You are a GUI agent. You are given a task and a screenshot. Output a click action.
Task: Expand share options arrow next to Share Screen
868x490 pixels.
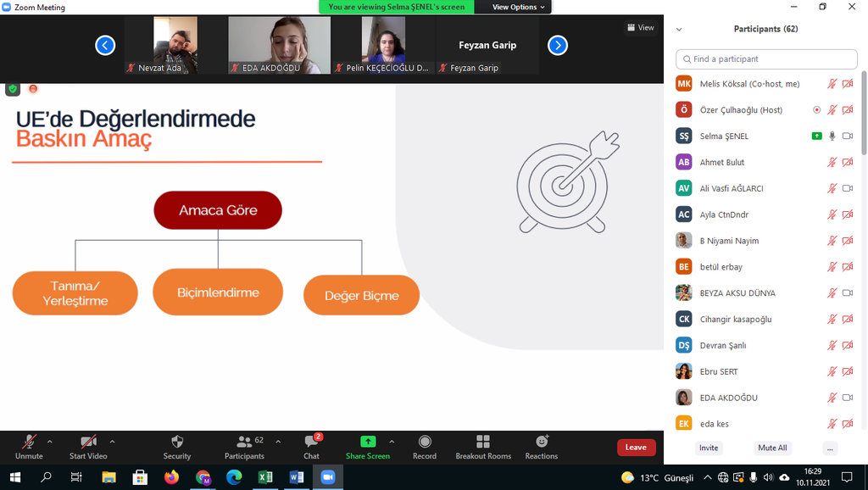392,442
